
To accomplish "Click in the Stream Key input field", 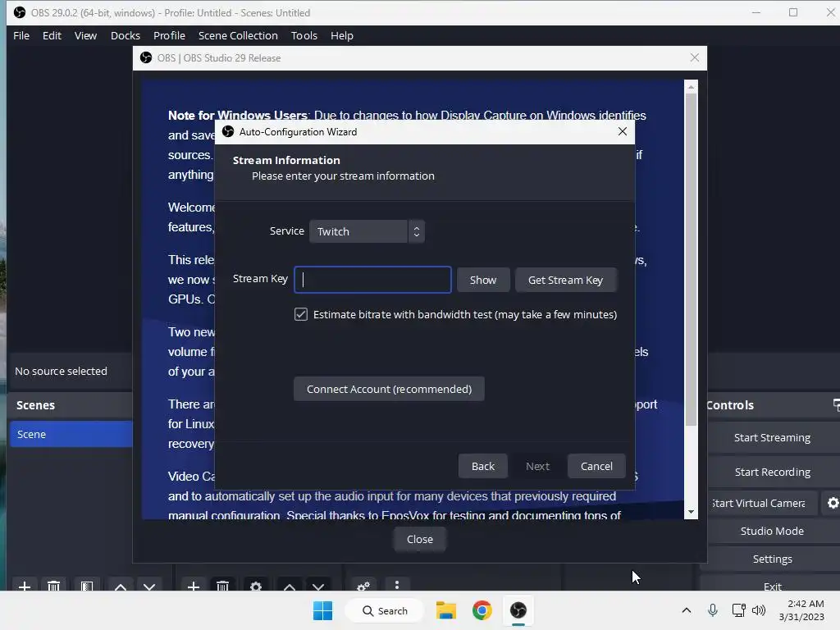I will tap(372, 280).
